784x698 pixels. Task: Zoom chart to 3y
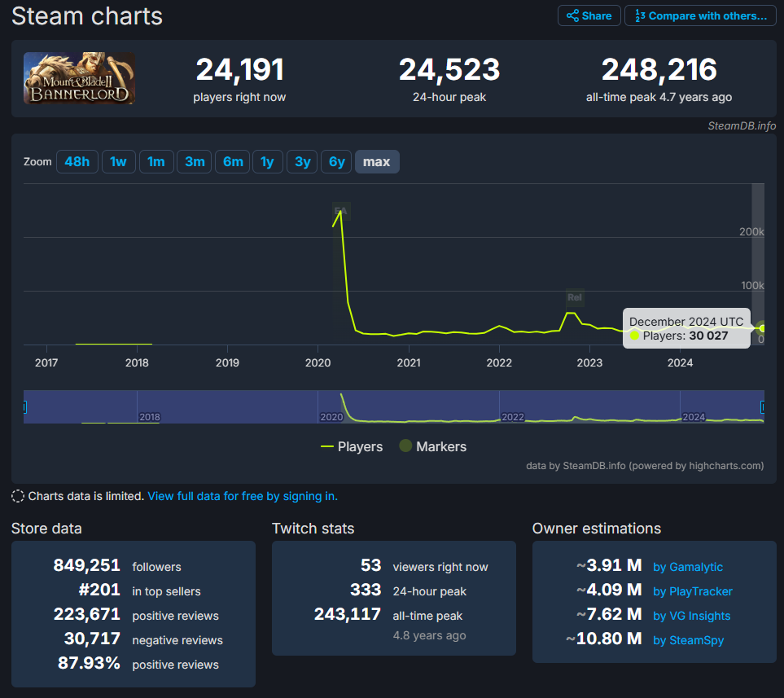[x=302, y=161]
